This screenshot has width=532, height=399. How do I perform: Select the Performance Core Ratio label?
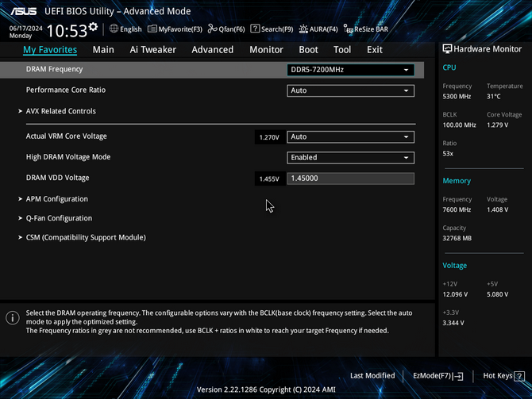[66, 90]
